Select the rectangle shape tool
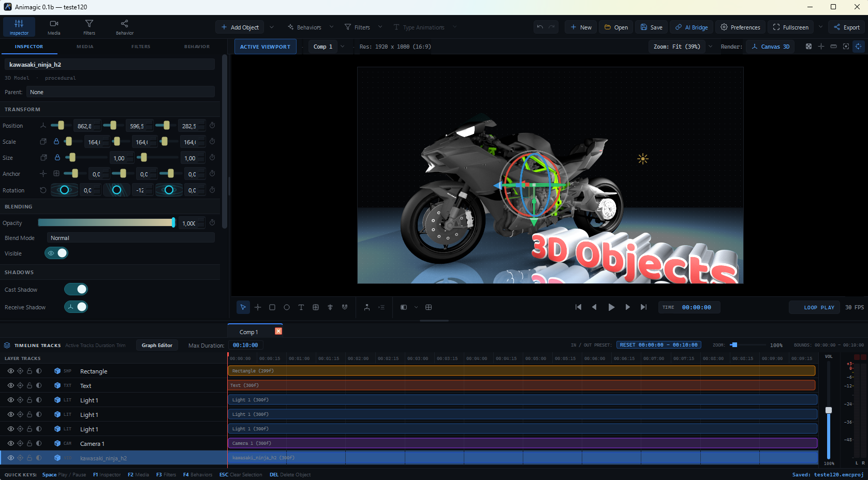 pyautogui.click(x=272, y=307)
